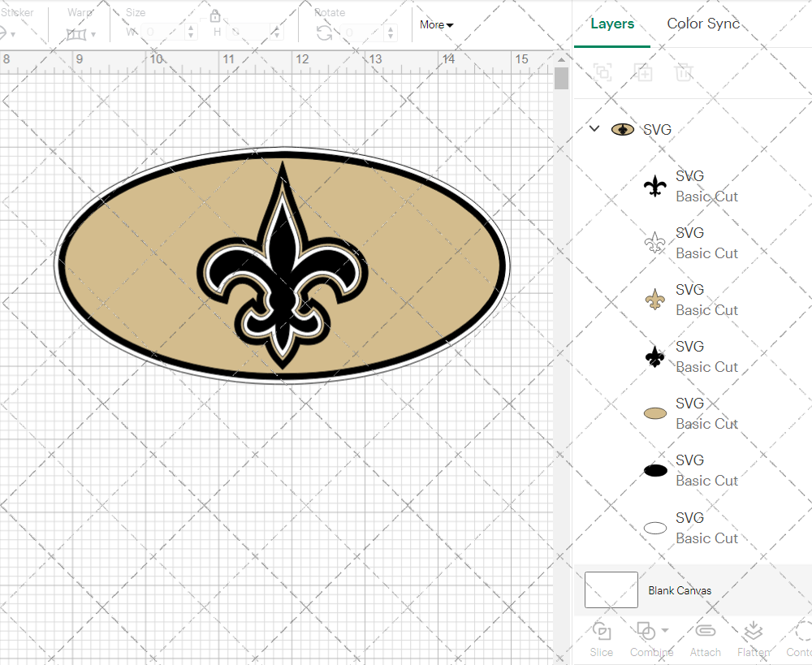This screenshot has width=812, height=665.
Task: Click the SVG group label text
Action: coord(657,129)
